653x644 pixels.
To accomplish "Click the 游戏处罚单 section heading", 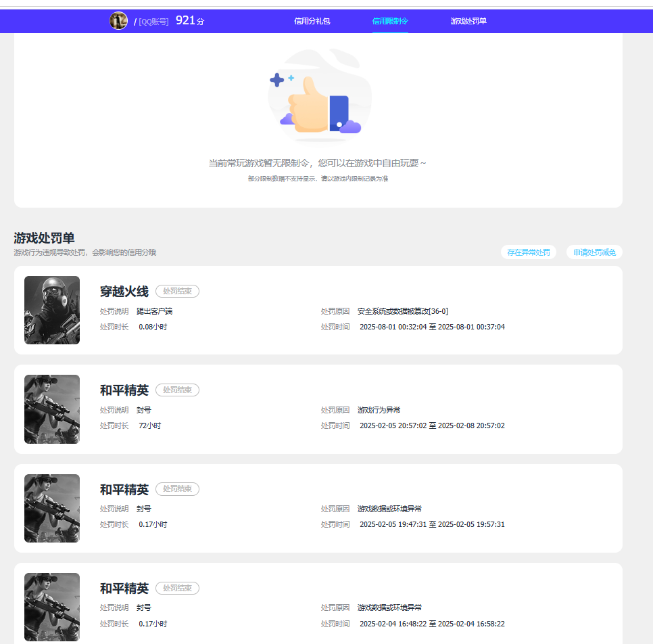I will point(44,238).
